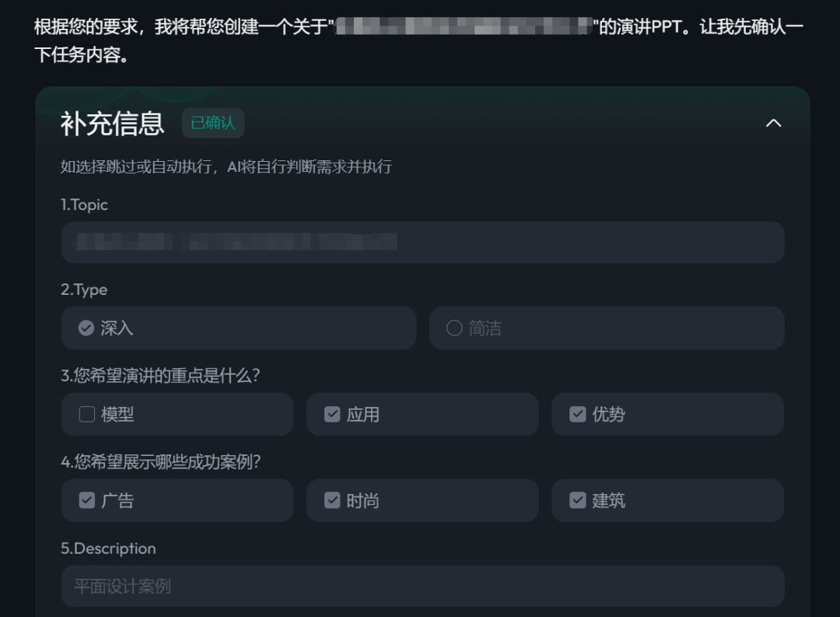Screen dimensions: 840x617
Task: Click the 2.Type label
Action: [x=84, y=289]
